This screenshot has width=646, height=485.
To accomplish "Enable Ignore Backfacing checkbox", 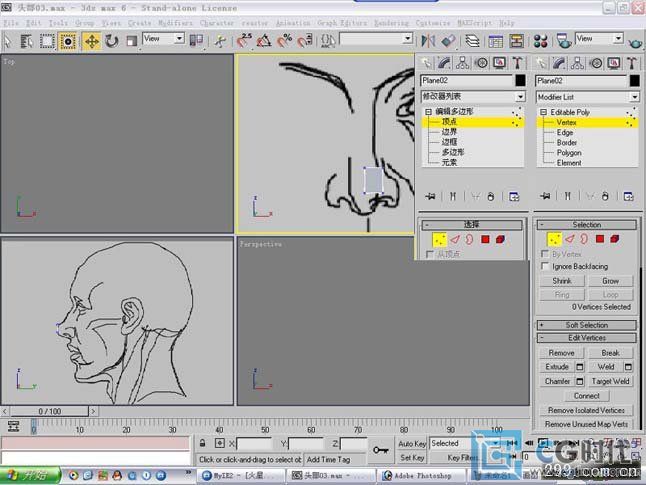I will click(x=545, y=266).
